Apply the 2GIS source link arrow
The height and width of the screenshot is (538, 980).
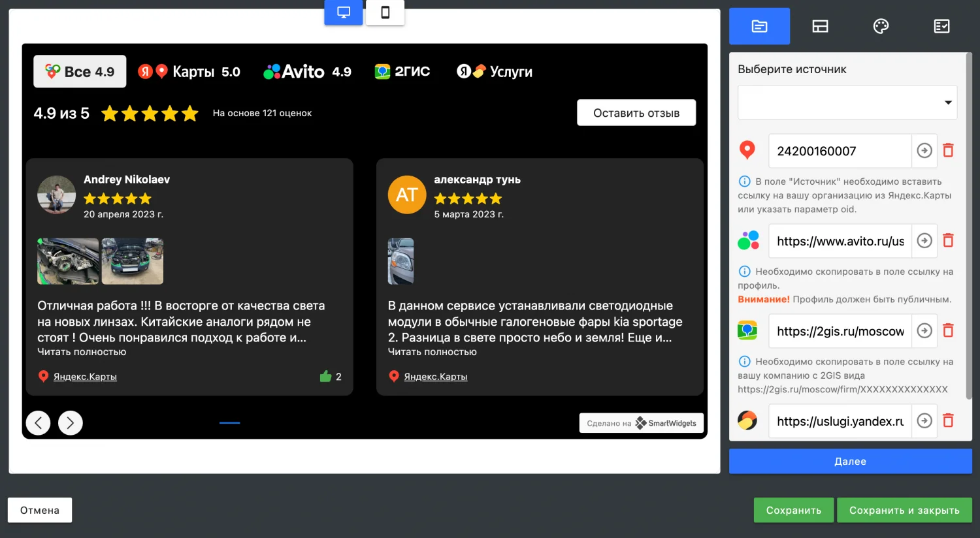924,331
